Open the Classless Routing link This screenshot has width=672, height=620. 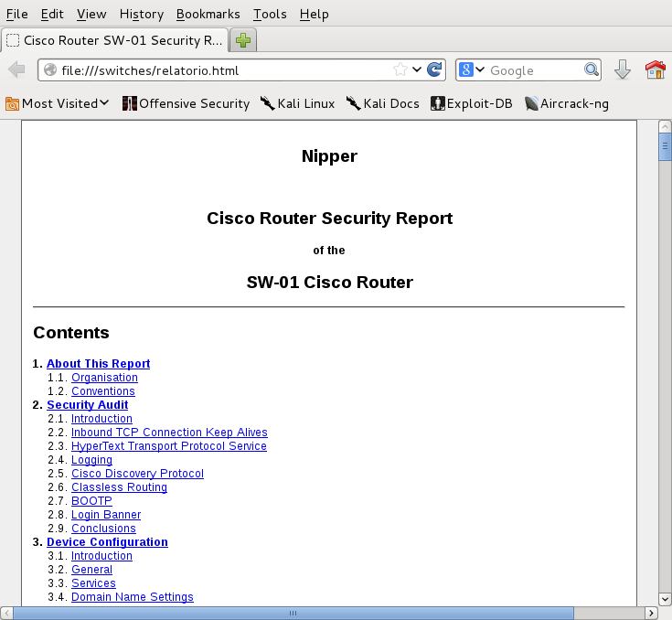pyautogui.click(x=119, y=487)
